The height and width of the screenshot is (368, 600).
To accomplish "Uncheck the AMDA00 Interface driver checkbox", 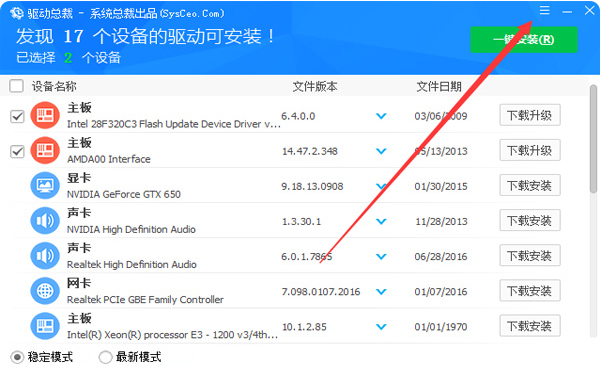I will click(17, 151).
